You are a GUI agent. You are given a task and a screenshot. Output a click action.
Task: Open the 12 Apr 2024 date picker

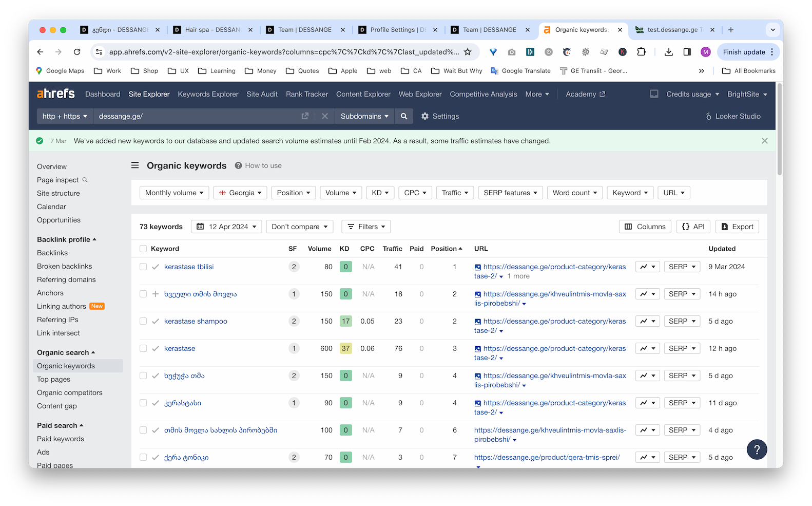coord(226,227)
